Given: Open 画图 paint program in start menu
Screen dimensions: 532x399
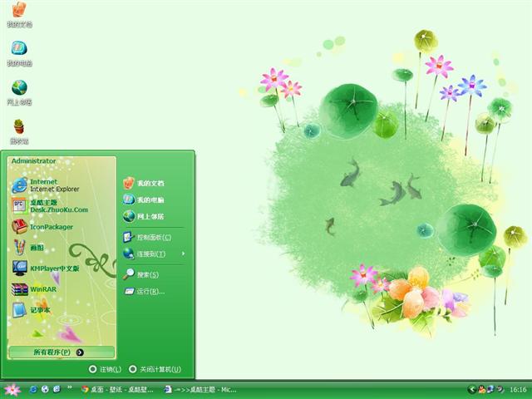Looking at the screenshot, I should (x=27, y=248).
